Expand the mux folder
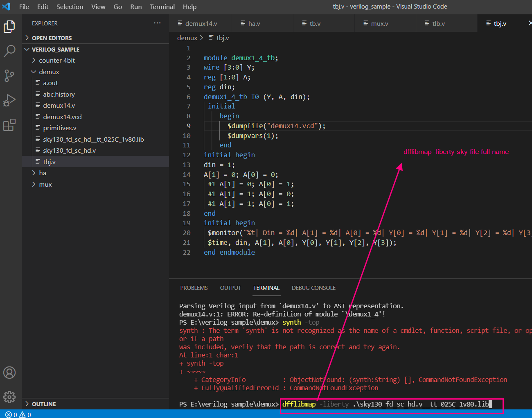Viewport: 532px width, 418px height. pos(45,184)
